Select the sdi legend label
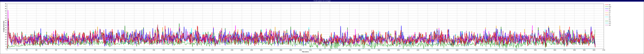The image size is (644, 54). click(610, 15)
